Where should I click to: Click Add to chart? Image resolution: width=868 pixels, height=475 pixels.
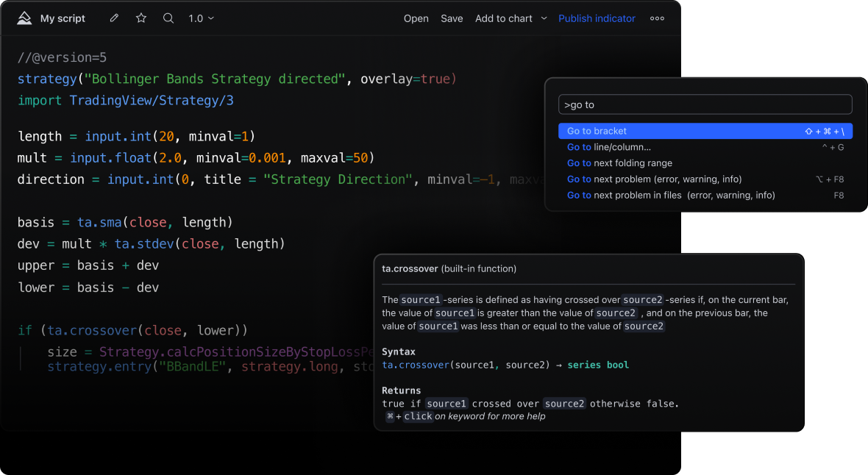pyautogui.click(x=503, y=18)
